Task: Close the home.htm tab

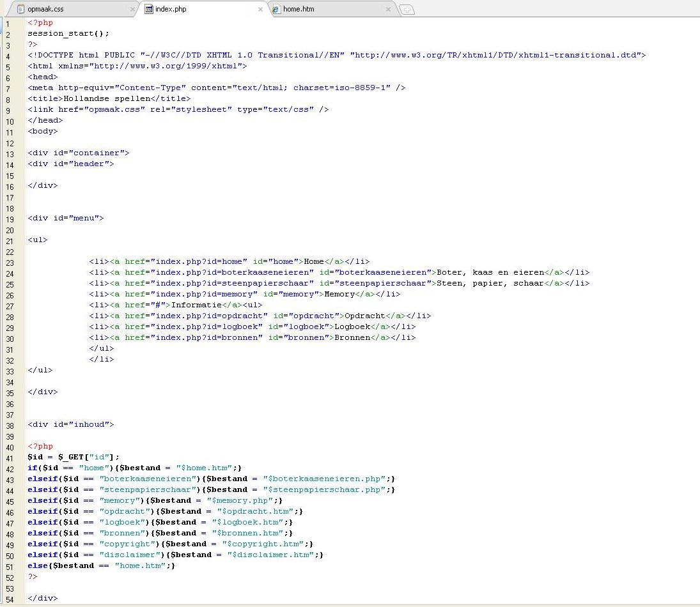Action: tap(388, 10)
